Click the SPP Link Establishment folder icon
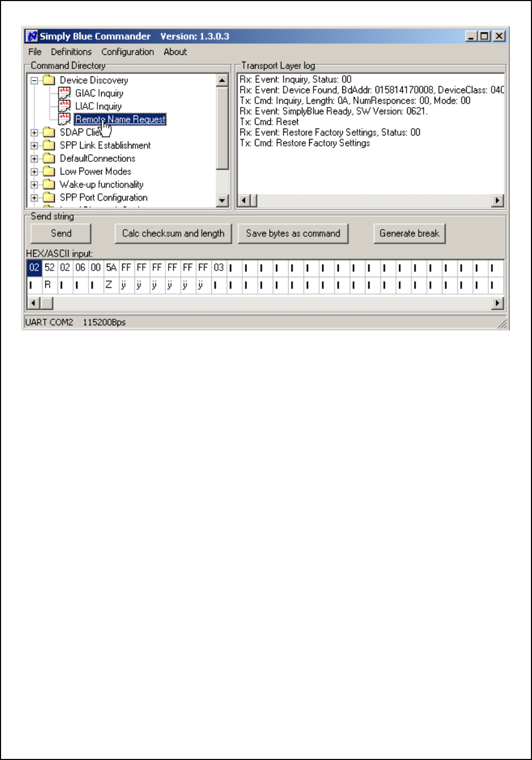 (49, 145)
